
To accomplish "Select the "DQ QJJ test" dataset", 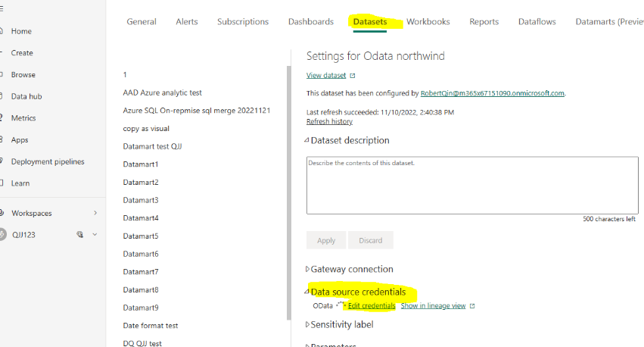I will coord(142,343).
